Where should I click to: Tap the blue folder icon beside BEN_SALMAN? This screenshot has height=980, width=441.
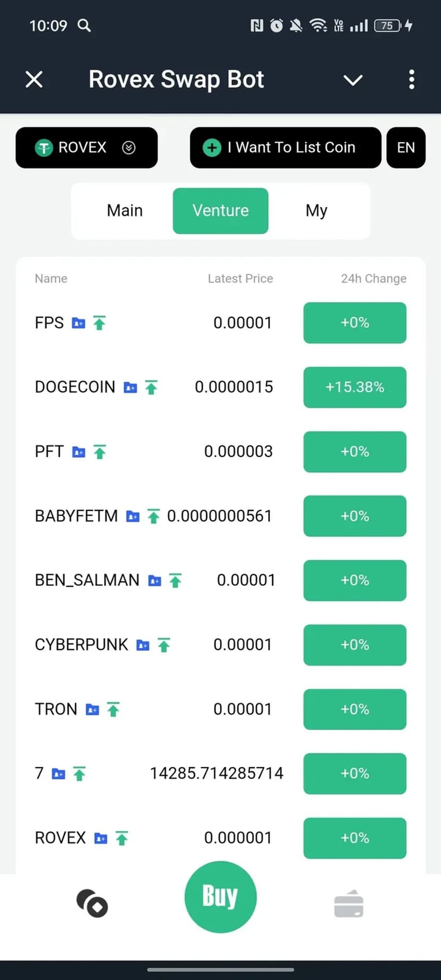(x=154, y=581)
